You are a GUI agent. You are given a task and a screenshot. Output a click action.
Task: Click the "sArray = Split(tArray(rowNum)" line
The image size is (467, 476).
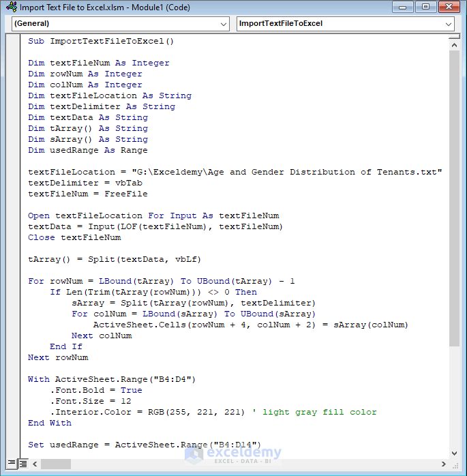tap(194, 303)
